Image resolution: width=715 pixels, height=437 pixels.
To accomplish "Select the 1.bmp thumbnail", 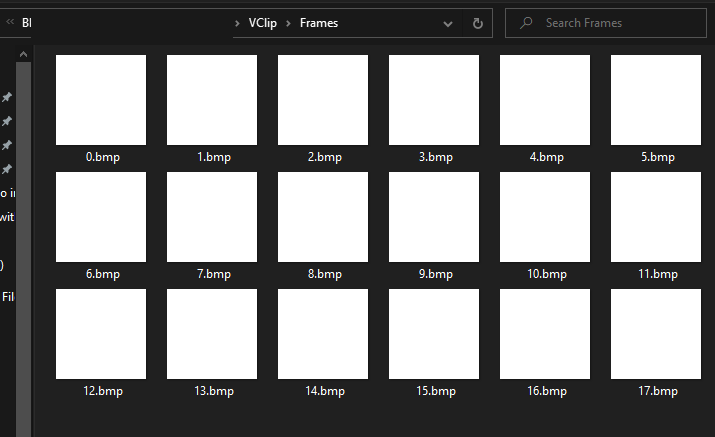I will 212,100.
